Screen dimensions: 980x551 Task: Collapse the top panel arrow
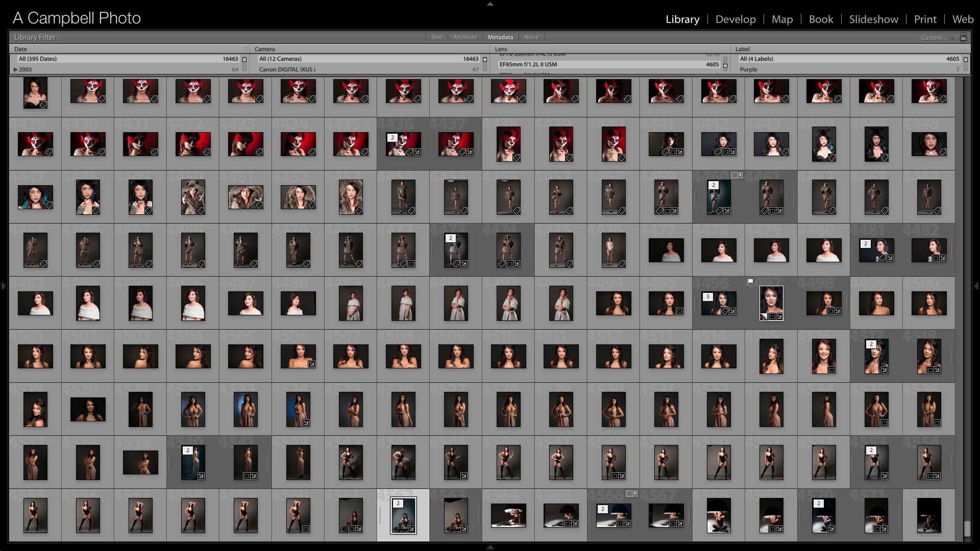click(x=490, y=4)
